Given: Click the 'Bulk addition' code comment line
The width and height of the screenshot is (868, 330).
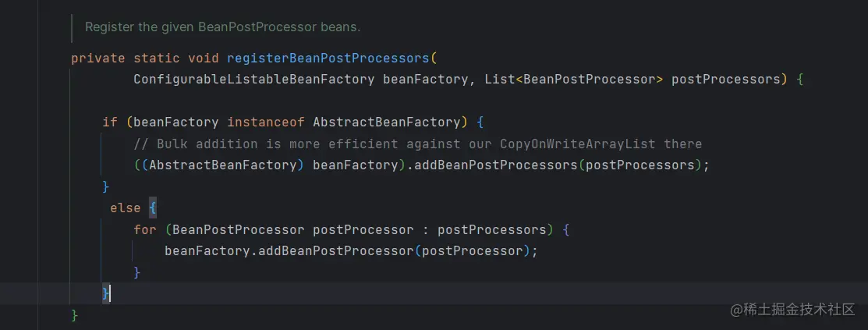Looking at the screenshot, I should (417, 144).
